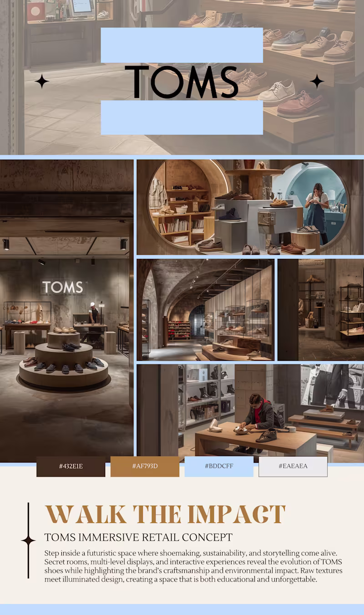Select the TOMS IMMERSIVE RETAIL CONCEPT subtitle
This screenshot has height=615, width=364.
pyautogui.click(x=138, y=537)
